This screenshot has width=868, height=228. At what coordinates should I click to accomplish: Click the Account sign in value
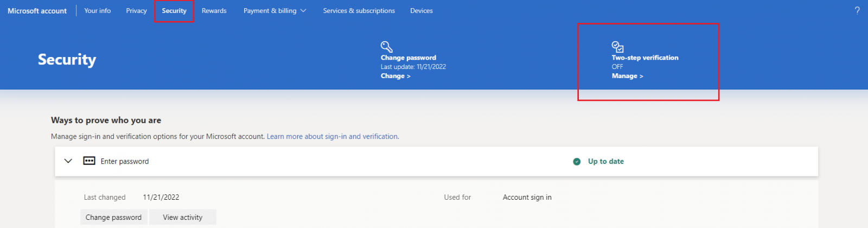point(527,198)
